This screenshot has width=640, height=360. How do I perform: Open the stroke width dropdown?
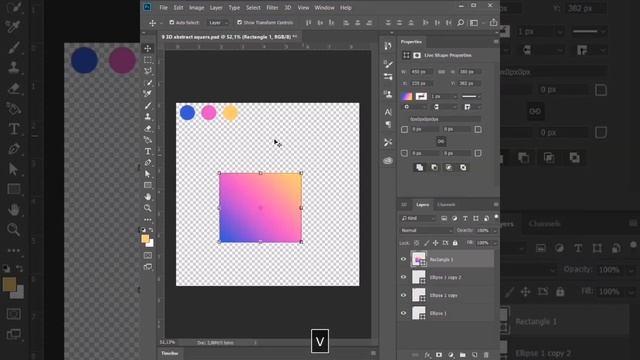pyautogui.click(x=444, y=96)
